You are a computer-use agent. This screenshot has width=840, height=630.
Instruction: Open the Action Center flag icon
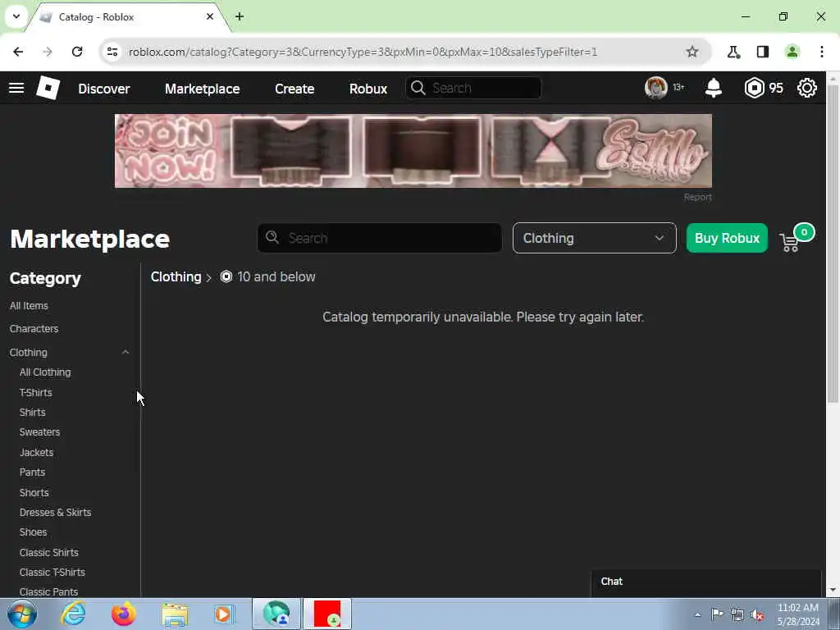717,614
